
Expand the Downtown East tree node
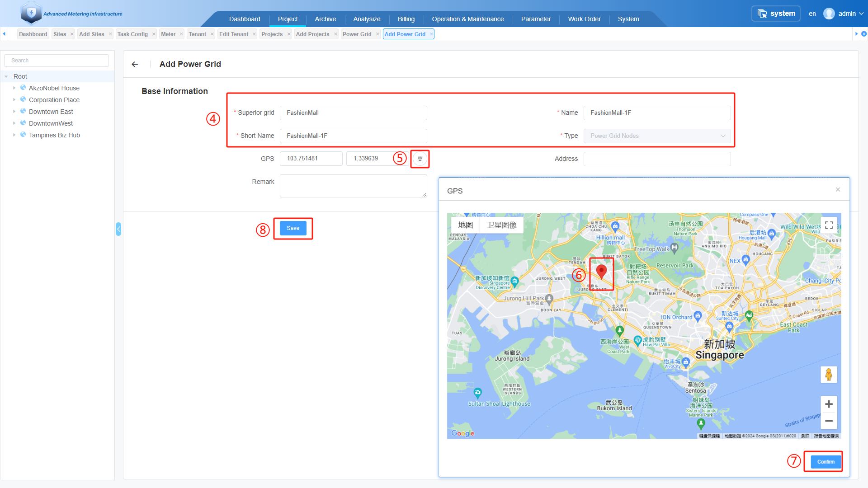pyautogui.click(x=14, y=112)
